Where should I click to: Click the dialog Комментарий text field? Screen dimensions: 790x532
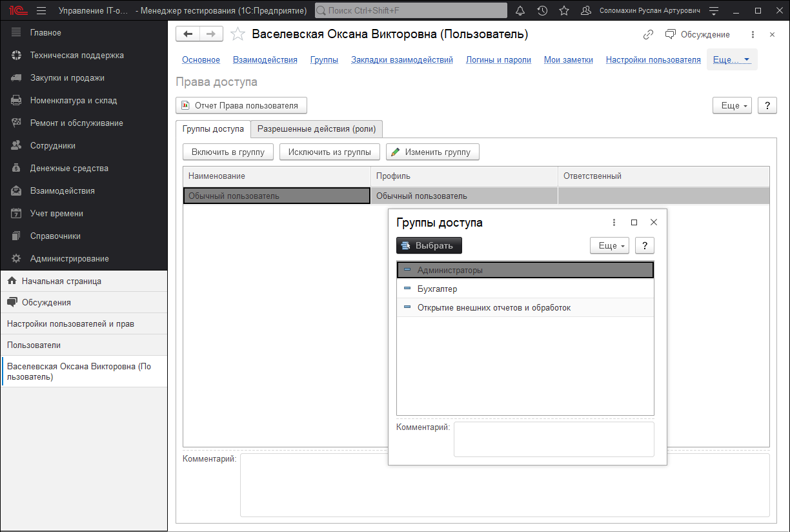click(553, 439)
